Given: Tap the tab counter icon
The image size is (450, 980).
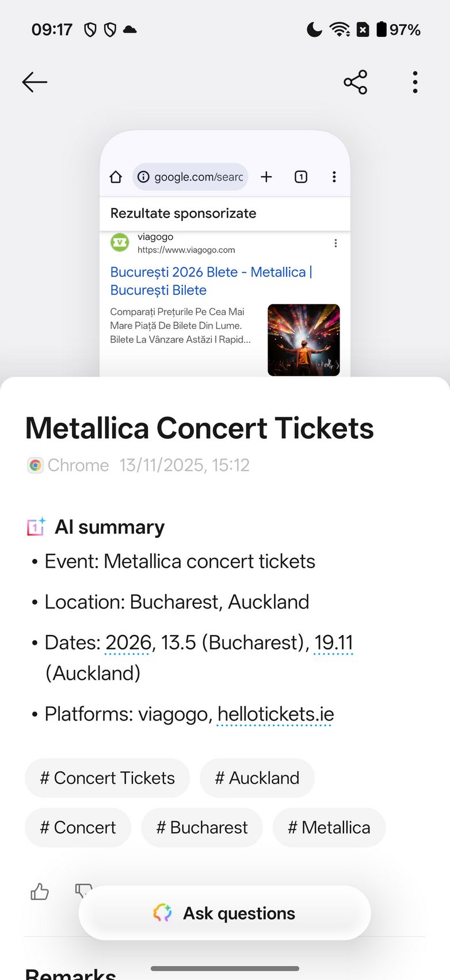Looking at the screenshot, I should coord(301,177).
